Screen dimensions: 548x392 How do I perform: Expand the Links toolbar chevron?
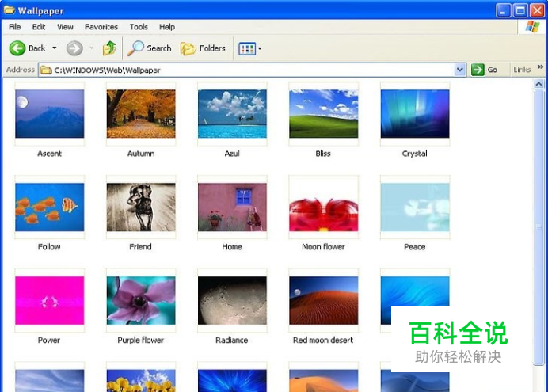540,67
